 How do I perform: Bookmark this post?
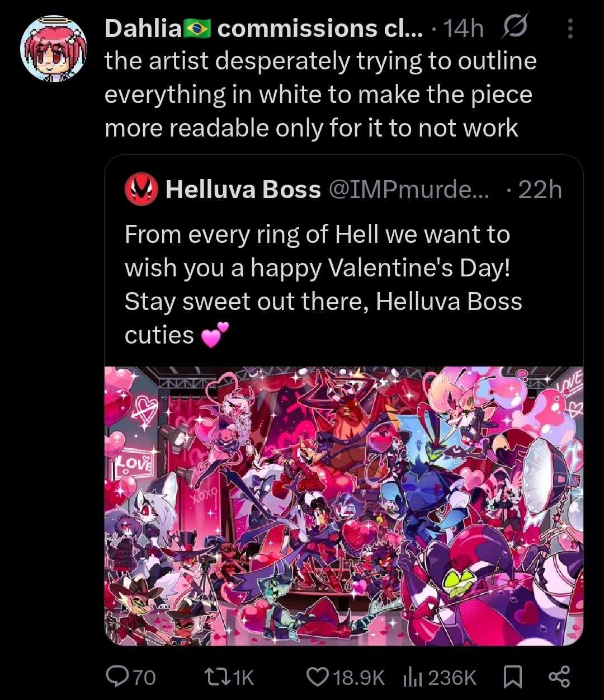(x=512, y=677)
